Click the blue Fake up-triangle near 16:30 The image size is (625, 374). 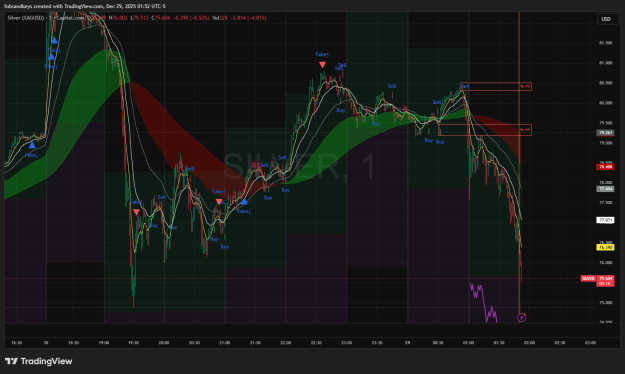(x=32, y=145)
